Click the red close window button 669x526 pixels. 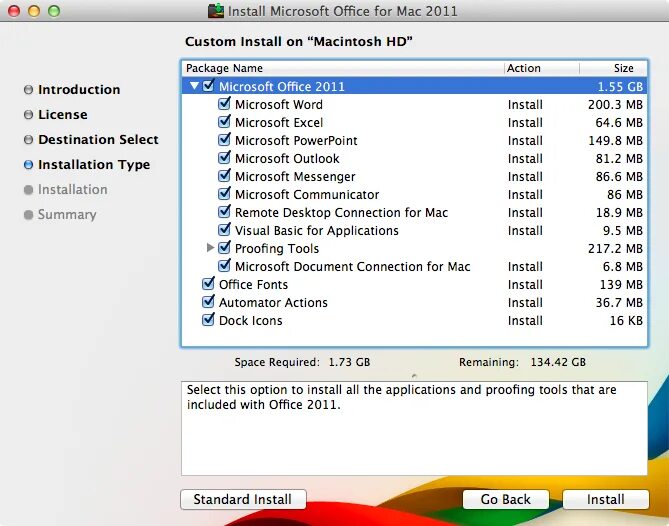14,11
